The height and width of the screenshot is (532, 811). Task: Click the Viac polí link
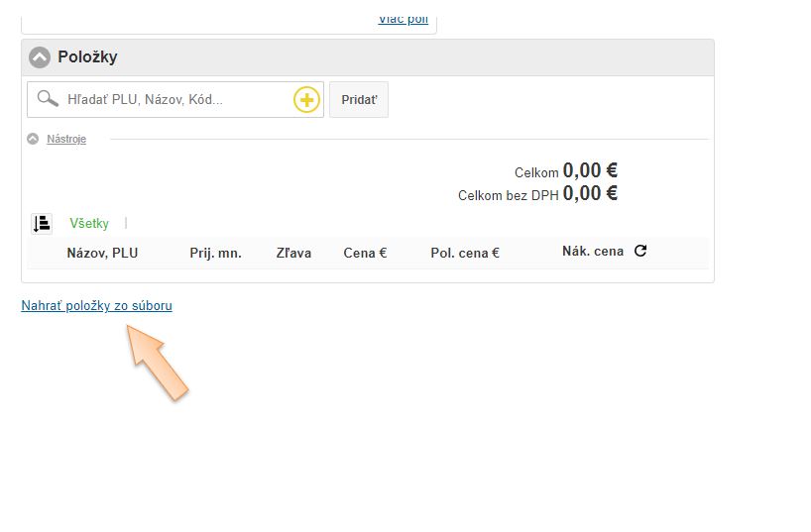tap(403, 19)
